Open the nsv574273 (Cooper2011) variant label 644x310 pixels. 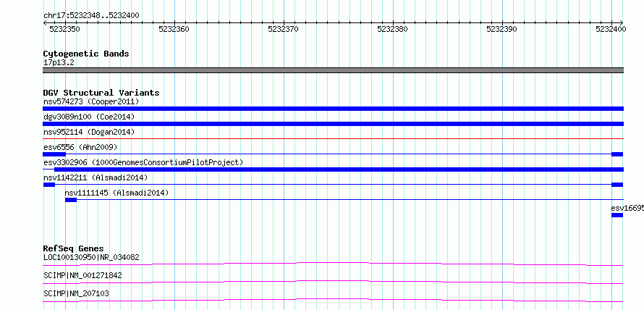pyautogui.click(x=91, y=101)
